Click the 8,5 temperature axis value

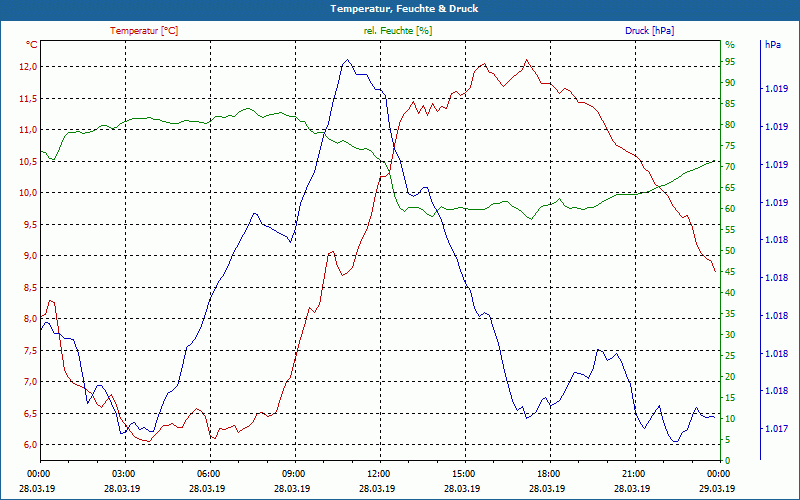tap(31, 288)
